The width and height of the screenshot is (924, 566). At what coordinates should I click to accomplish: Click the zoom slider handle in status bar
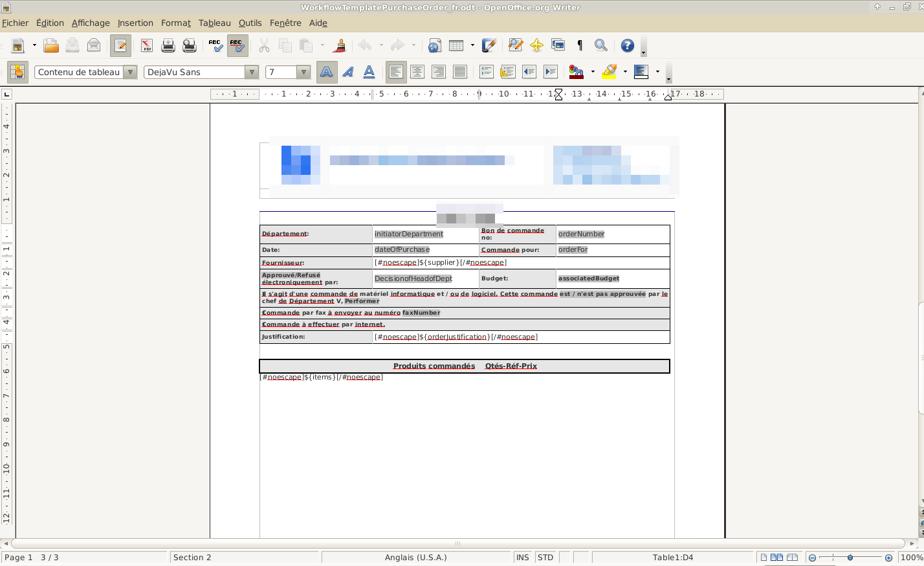(850, 557)
